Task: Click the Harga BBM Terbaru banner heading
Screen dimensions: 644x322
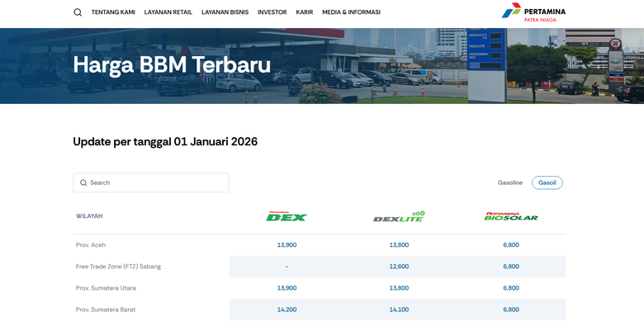Action: 172,65
